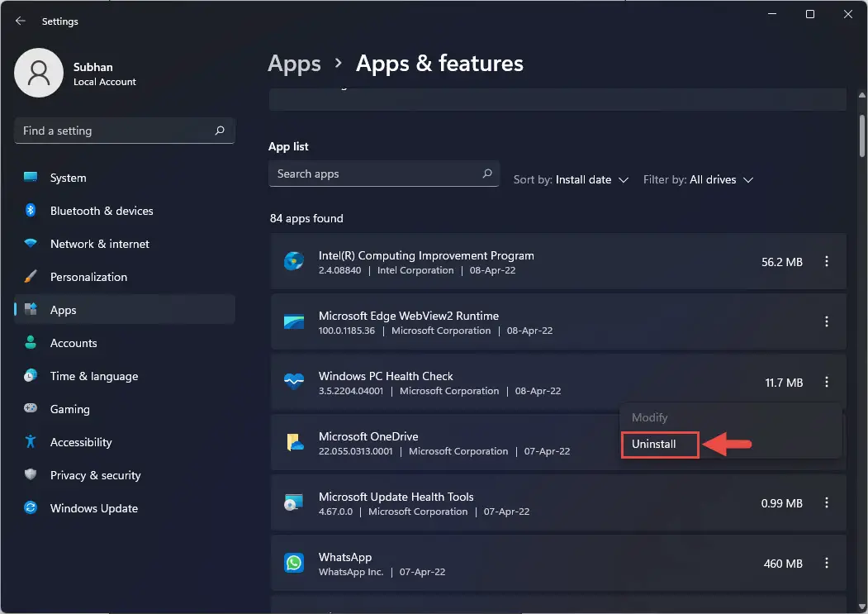This screenshot has width=868, height=614.
Task: Open Accessibility settings page
Action: tap(124, 441)
